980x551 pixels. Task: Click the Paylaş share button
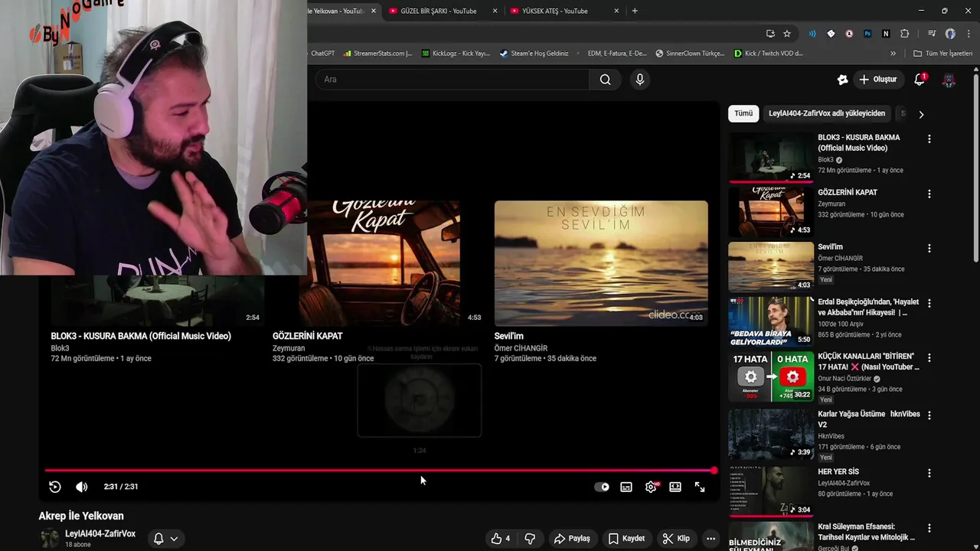[x=572, y=538]
